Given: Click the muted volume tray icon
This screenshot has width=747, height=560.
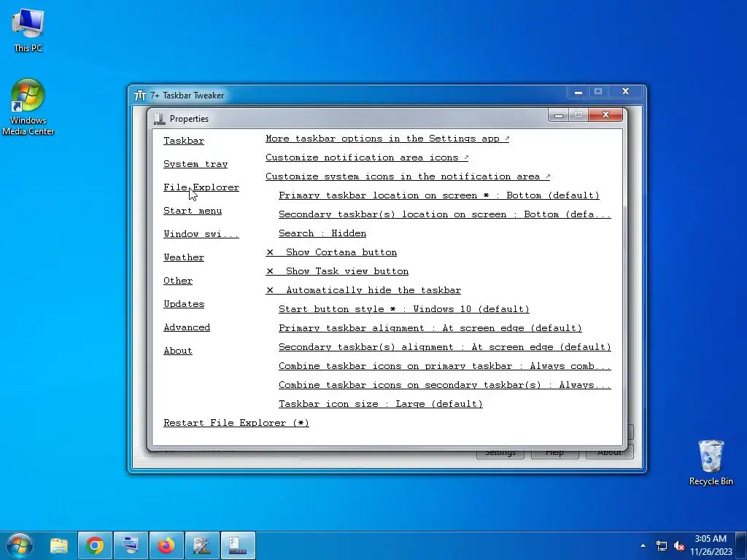Looking at the screenshot, I should click(x=679, y=545).
